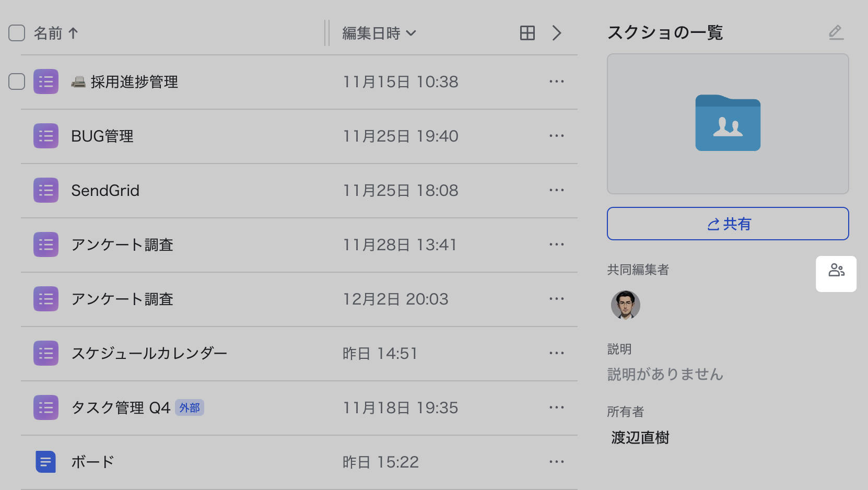Open the SendGrid file

pos(105,191)
